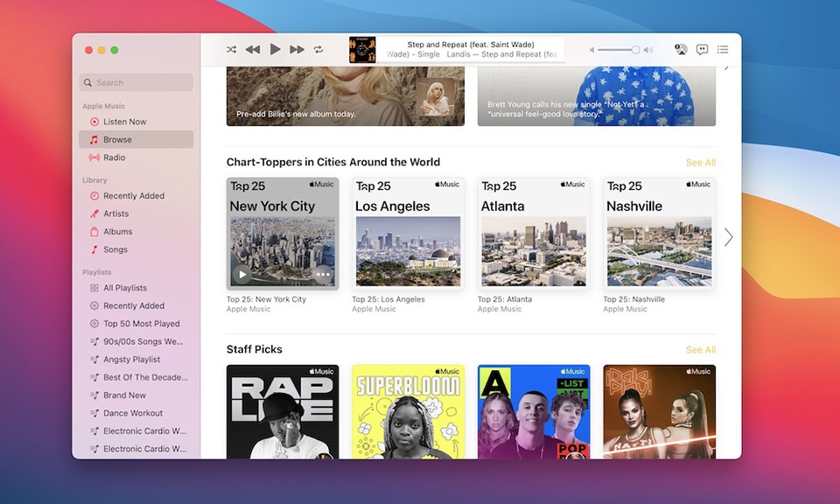Open the Angsty Playlist

point(136,359)
